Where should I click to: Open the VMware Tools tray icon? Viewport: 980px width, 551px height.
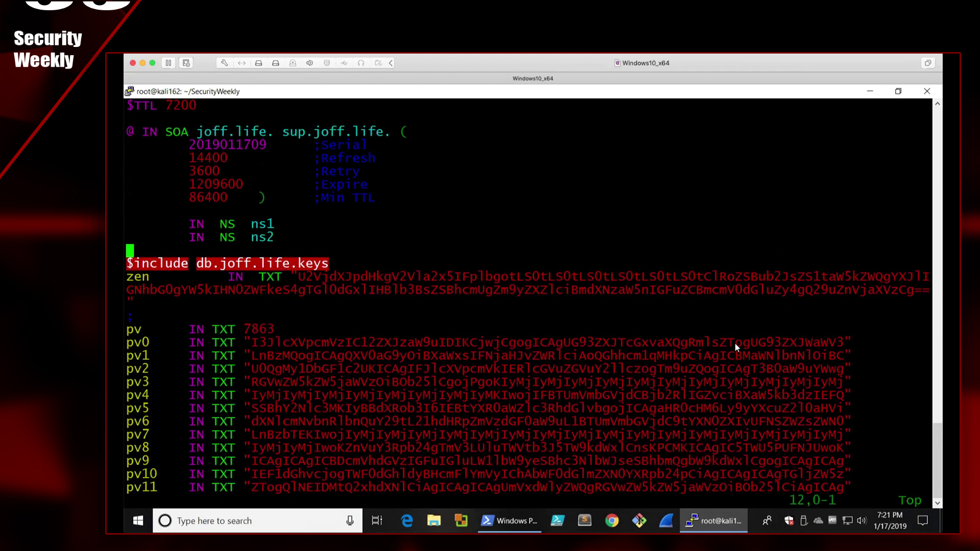pyautogui.click(x=832, y=520)
